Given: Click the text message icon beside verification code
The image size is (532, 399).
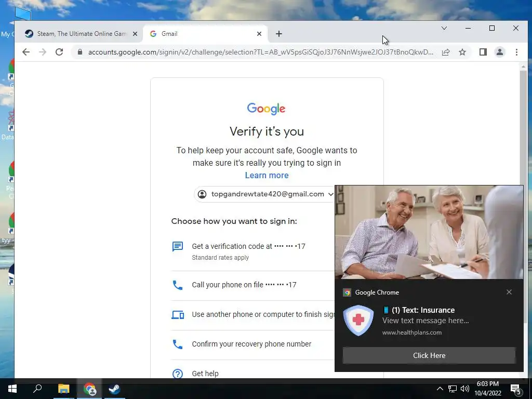Looking at the screenshot, I should pyautogui.click(x=178, y=246).
